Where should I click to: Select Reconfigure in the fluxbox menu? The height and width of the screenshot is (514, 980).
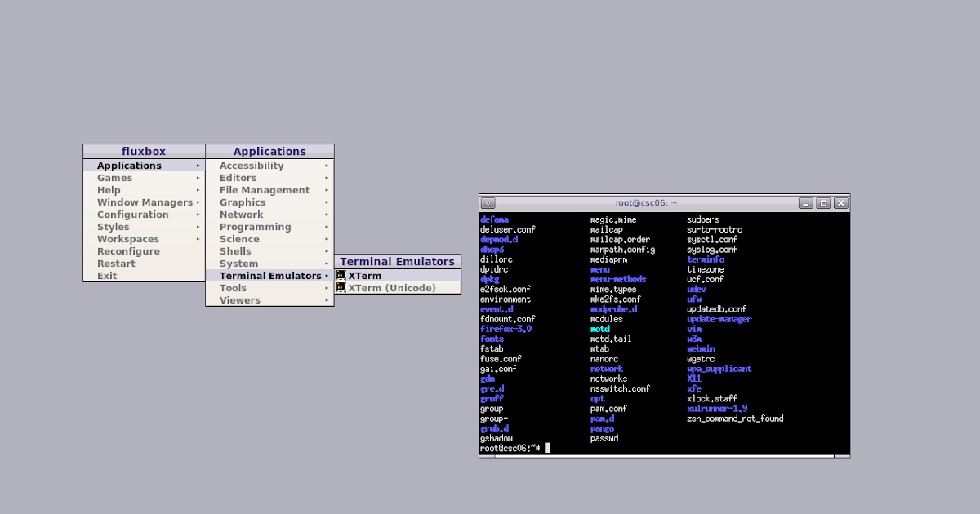click(144, 251)
